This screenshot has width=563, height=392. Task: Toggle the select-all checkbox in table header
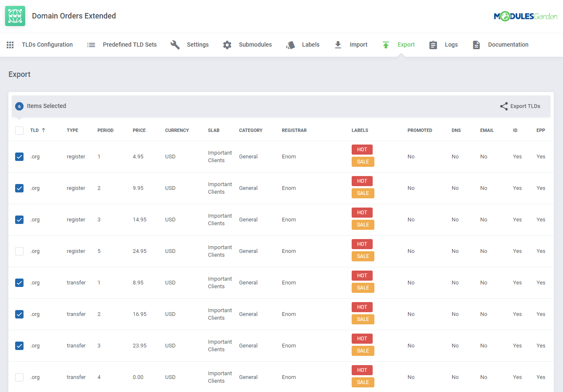19,130
